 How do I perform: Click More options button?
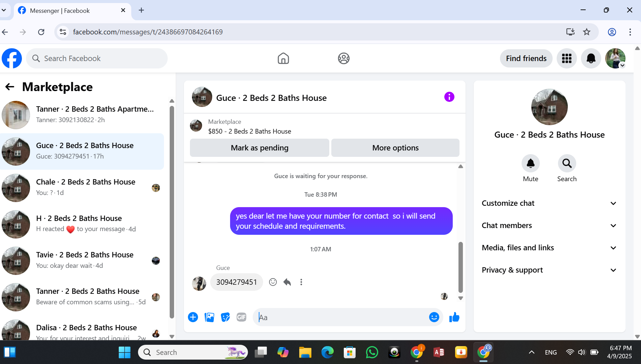[395, 148]
